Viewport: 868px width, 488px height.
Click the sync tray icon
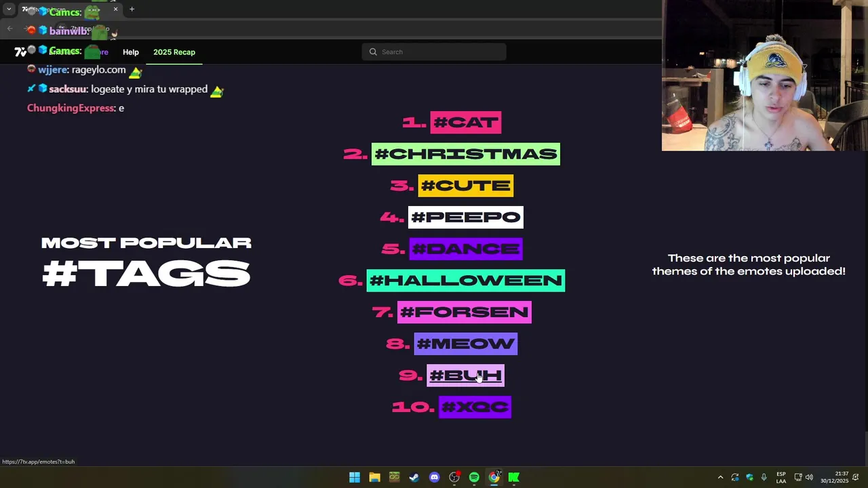click(x=735, y=478)
